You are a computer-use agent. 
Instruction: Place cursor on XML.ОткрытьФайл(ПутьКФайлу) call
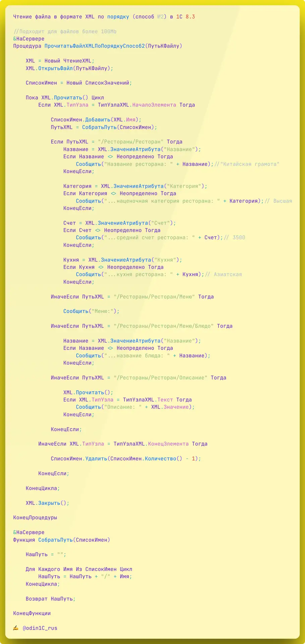[x=69, y=68]
